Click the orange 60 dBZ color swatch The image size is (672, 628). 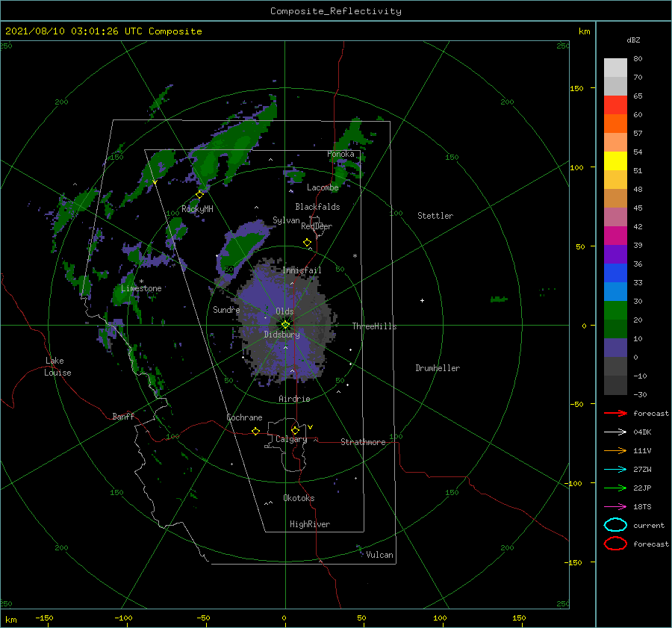tap(615, 124)
